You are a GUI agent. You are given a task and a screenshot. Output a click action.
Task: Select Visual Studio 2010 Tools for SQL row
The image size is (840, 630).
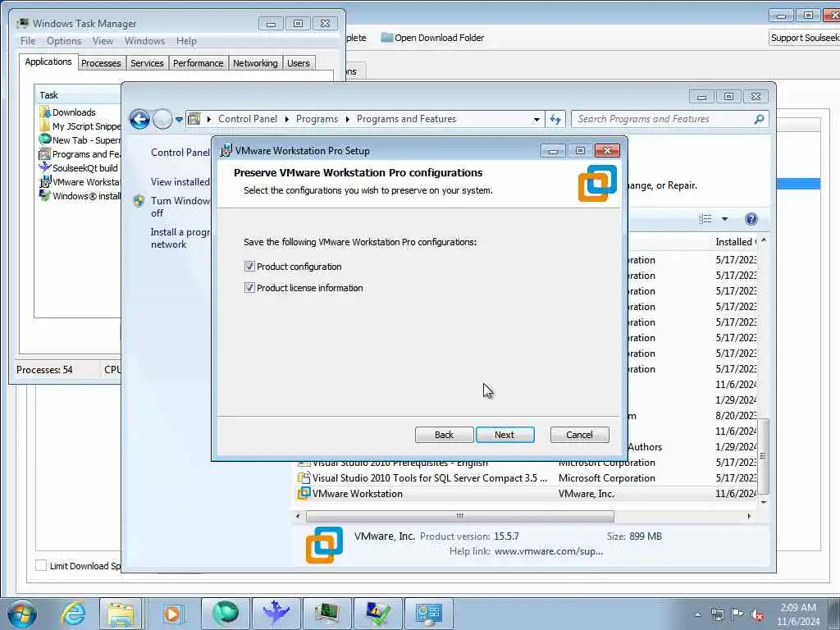(x=526, y=478)
